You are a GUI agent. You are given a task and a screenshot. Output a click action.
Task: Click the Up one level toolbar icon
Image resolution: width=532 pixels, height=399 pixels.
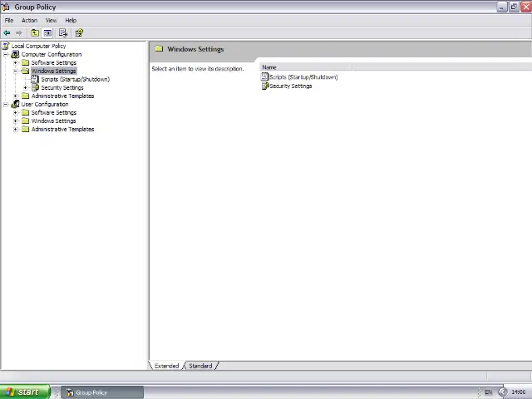35,33
